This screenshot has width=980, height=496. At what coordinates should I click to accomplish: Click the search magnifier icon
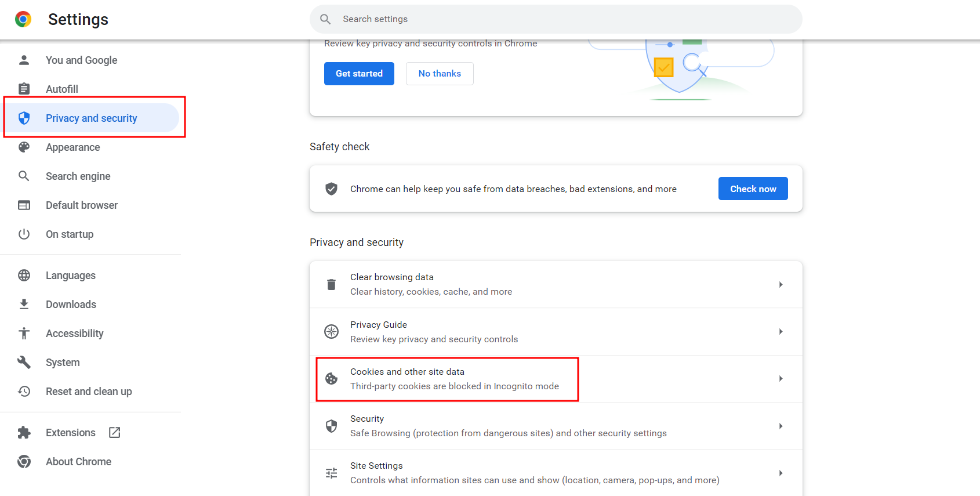[x=326, y=19]
